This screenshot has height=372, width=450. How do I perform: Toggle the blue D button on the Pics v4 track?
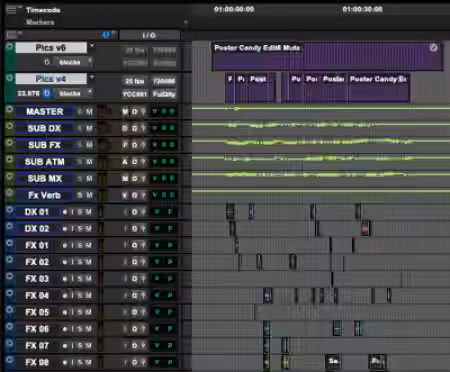pos(47,93)
